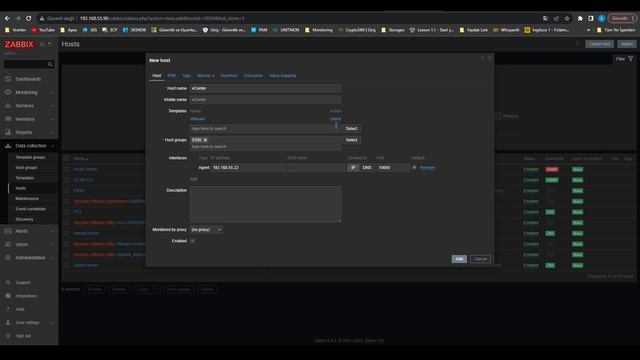Open the Monitored by proxy dropdown
The image size is (640, 360).
click(207, 230)
